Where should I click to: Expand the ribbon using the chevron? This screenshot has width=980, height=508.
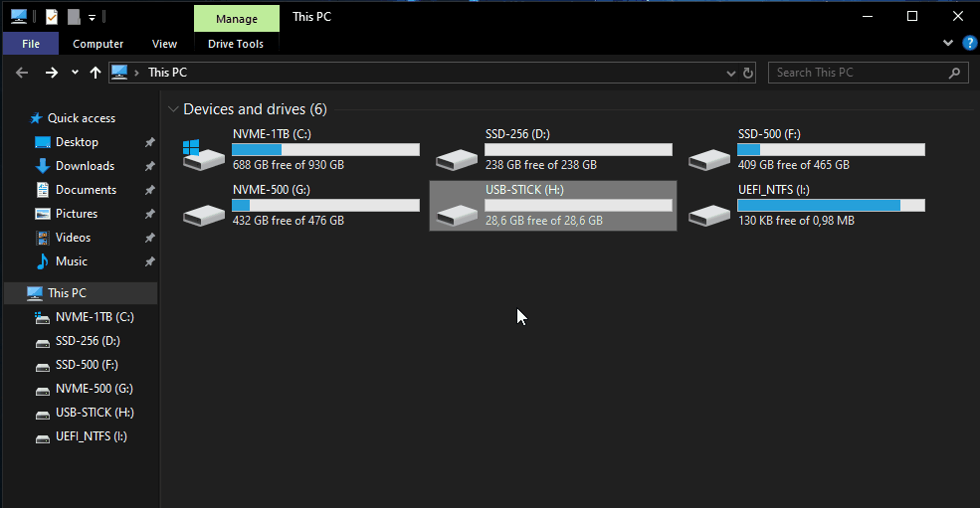point(948,44)
